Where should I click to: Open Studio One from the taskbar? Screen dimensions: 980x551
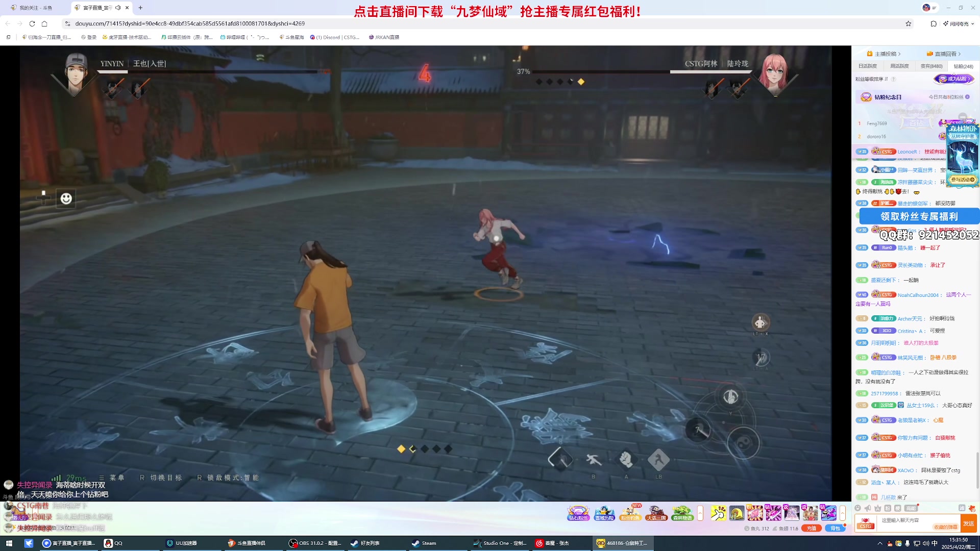click(x=500, y=543)
